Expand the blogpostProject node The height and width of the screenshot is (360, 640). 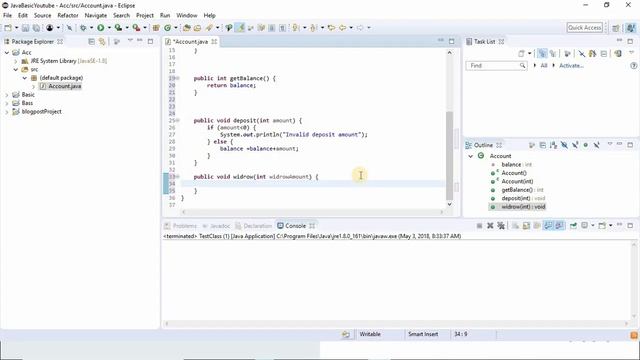pos(7,111)
